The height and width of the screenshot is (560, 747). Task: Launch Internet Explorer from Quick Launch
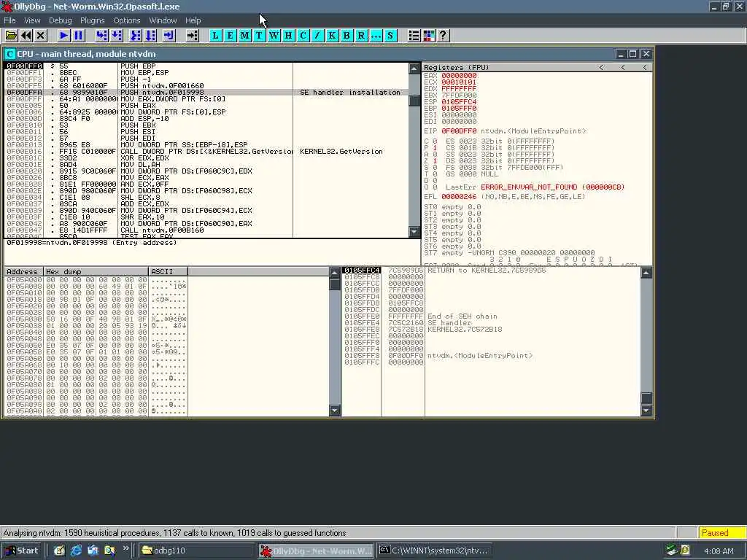click(76, 551)
